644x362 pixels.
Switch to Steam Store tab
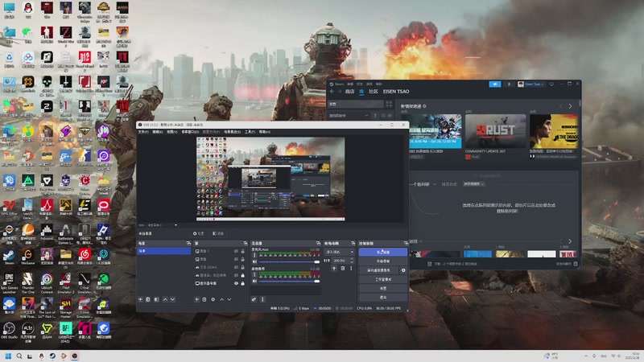[349, 92]
